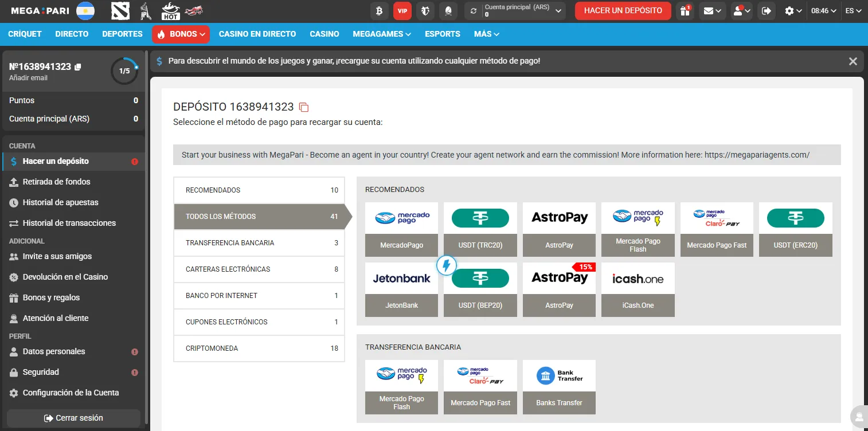Choose USDT (BEP20) payment option
Screen dimensions: 868x431
[x=480, y=289]
